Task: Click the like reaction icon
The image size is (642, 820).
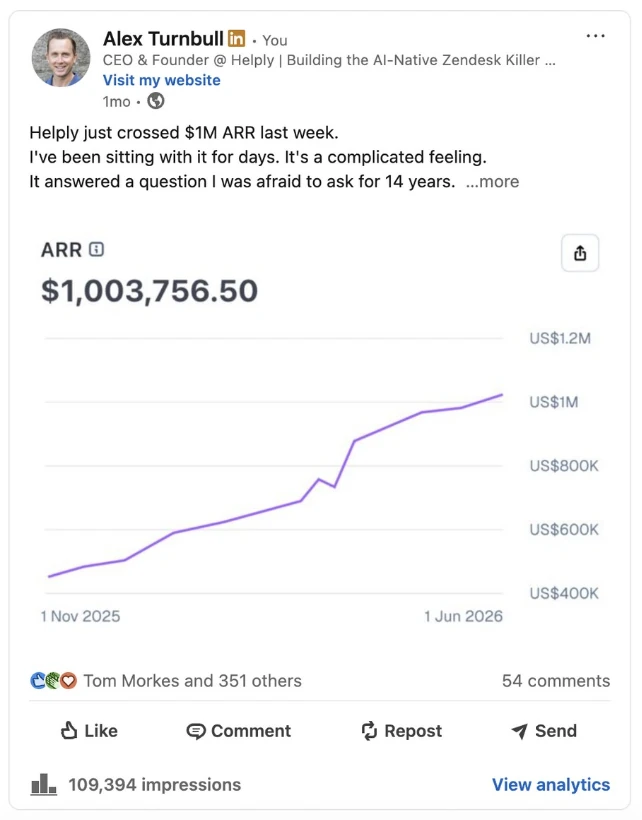Action: pyautogui.click(x=38, y=680)
